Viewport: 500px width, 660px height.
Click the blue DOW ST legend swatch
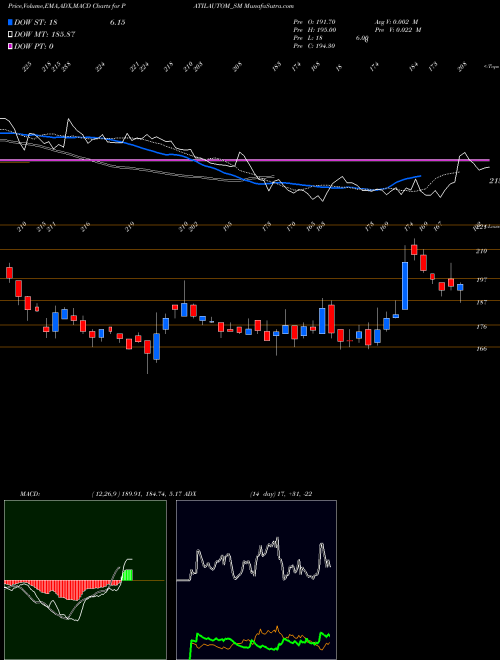tap(10, 22)
